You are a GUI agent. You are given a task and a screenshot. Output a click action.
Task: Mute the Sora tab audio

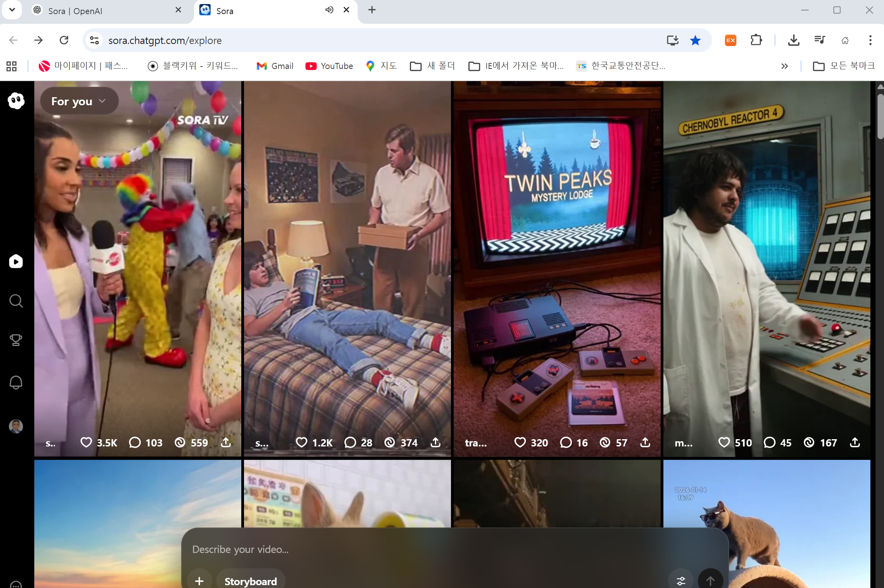[329, 10]
